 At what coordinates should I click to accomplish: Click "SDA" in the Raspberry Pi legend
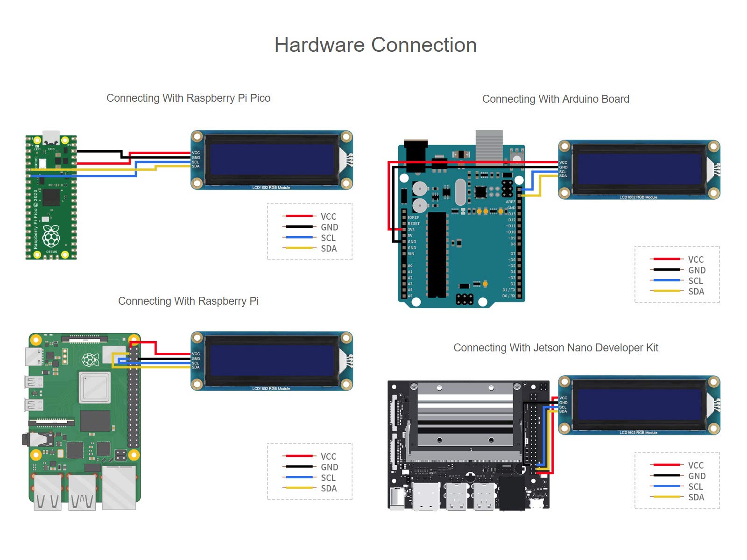[x=329, y=489]
